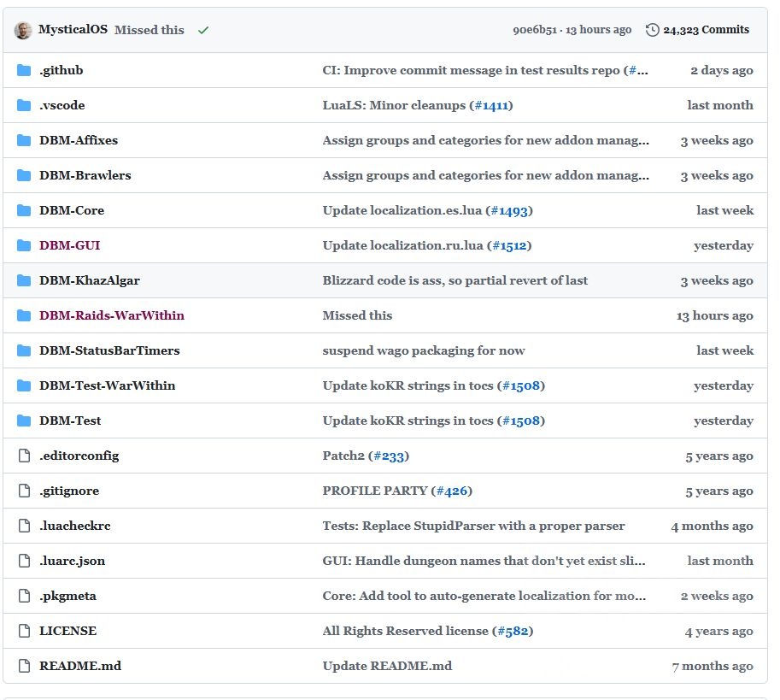Click the LICENSE file icon
The height and width of the screenshot is (700, 780).
pos(24,632)
